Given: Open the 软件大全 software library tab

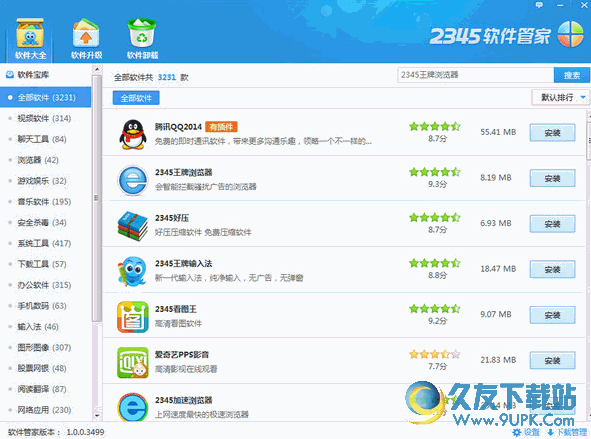Looking at the screenshot, I should click(30, 39).
